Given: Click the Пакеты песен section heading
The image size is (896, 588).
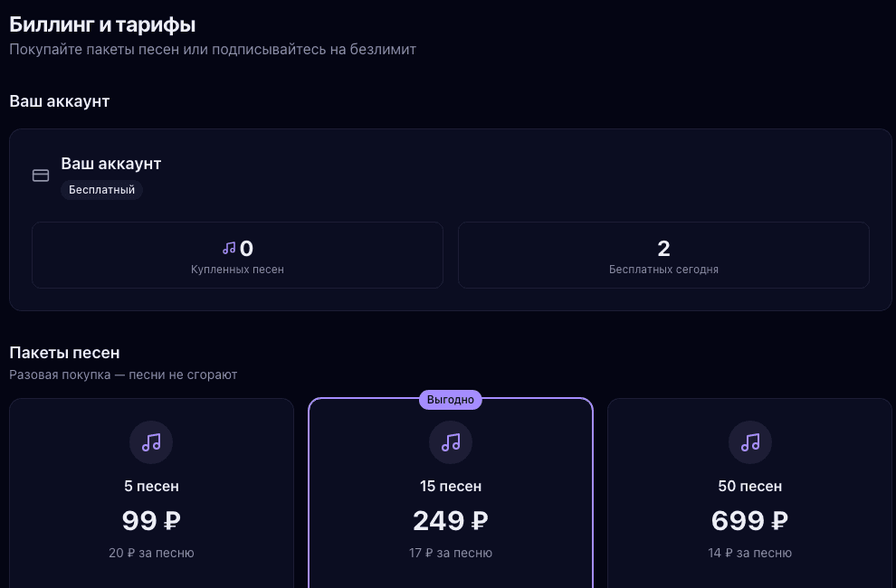Looking at the screenshot, I should tap(64, 353).
